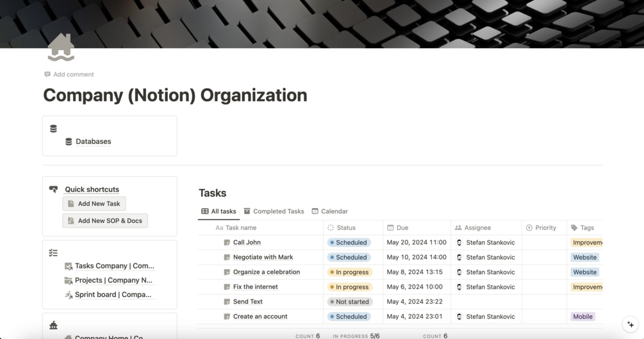Switch to the Completed Tasks tab
The width and height of the screenshot is (644, 339).
pos(274,211)
